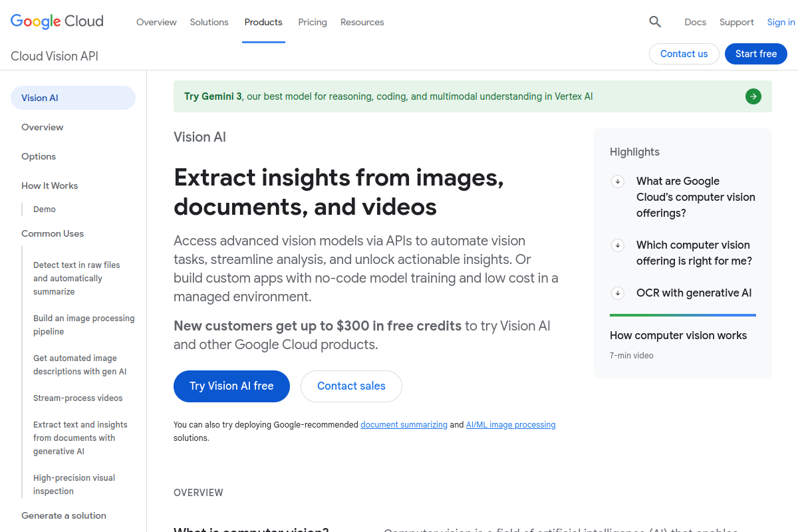Image resolution: width=798 pixels, height=532 pixels.
Task: Open the search magnifier icon
Action: click(654, 22)
